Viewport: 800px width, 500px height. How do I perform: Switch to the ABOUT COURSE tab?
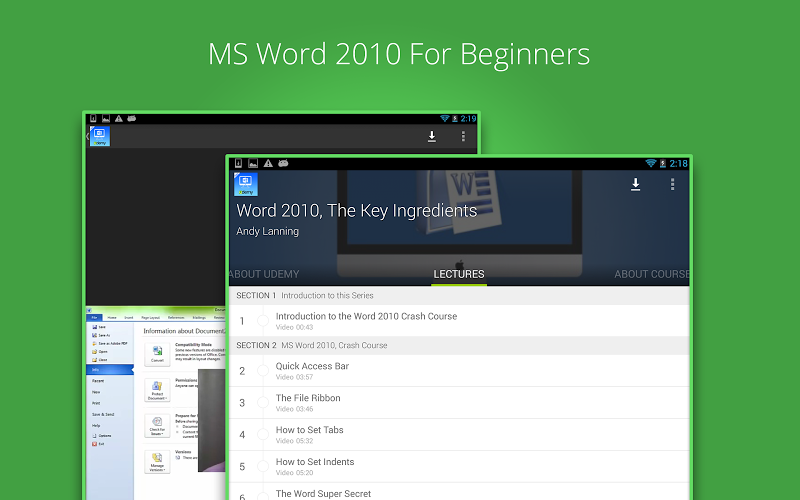[x=652, y=274]
